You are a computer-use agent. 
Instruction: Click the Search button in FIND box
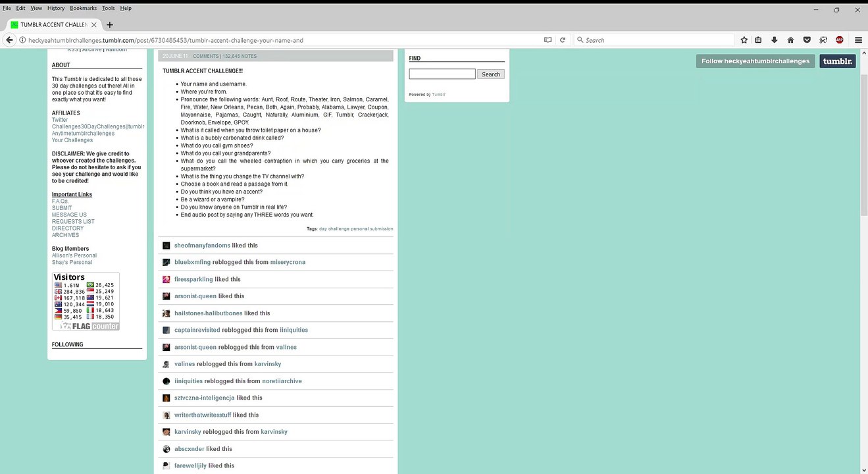point(491,74)
